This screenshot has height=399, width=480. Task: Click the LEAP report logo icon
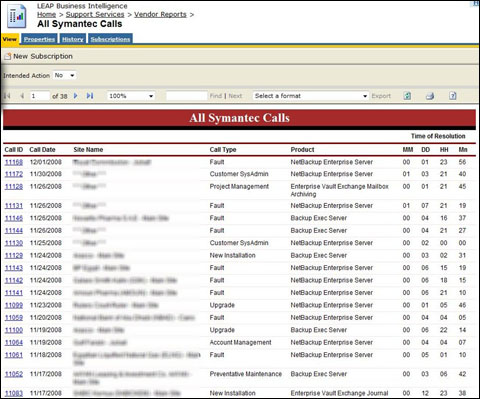16,16
